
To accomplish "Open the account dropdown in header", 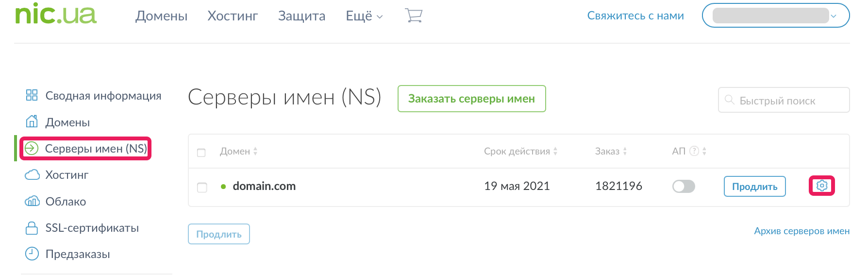I will point(775,16).
